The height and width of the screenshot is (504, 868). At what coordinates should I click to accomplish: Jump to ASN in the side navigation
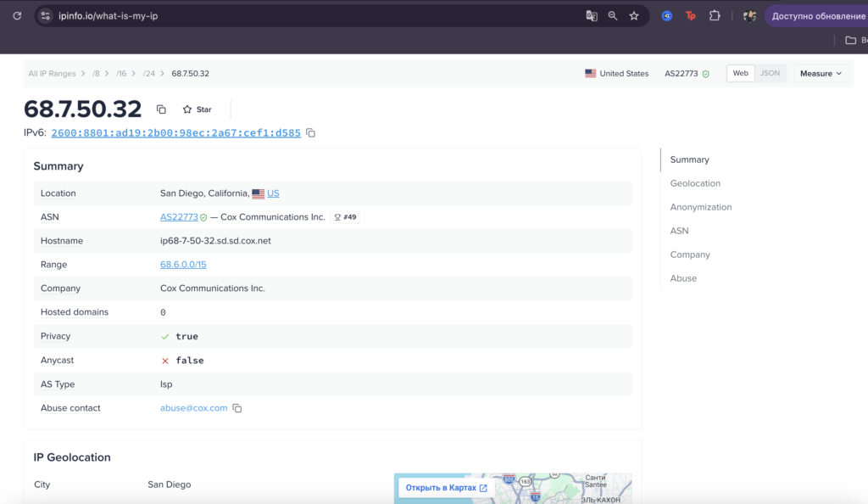[679, 231]
